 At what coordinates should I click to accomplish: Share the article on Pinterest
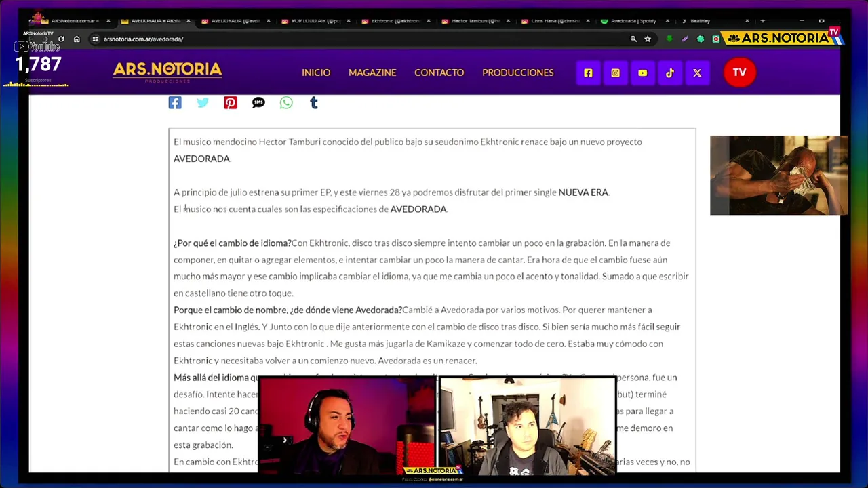231,102
